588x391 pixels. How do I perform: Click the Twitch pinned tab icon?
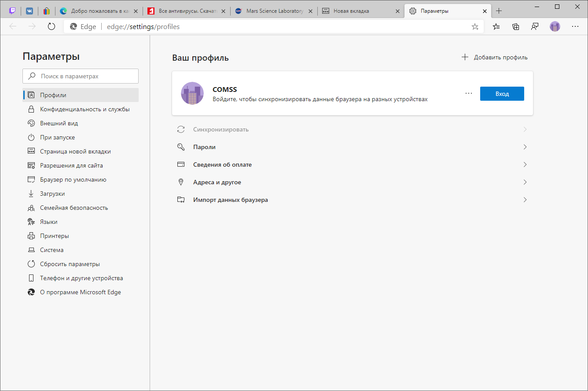point(13,11)
